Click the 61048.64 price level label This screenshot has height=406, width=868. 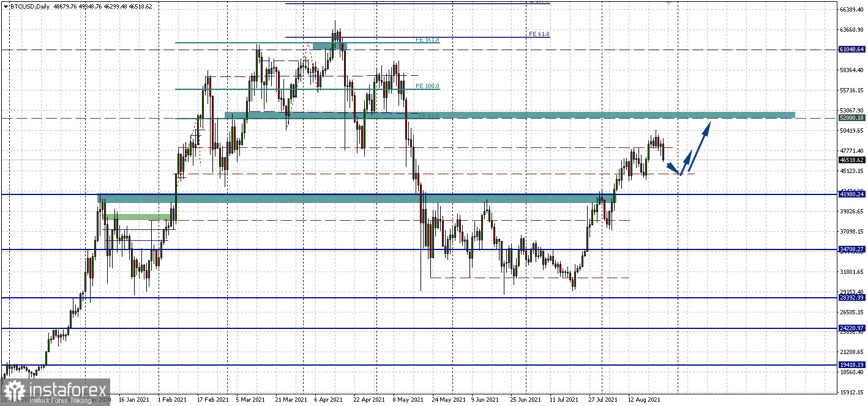click(851, 50)
